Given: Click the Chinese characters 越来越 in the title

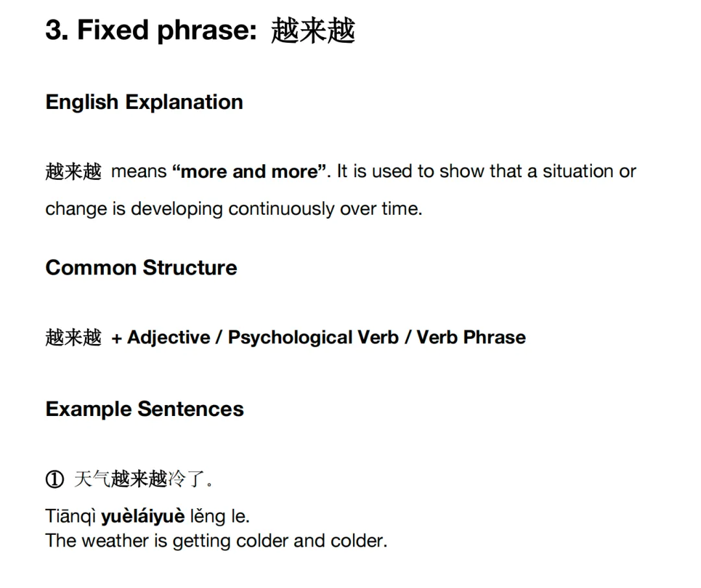Looking at the screenshot, I should (x=312, y=31).
